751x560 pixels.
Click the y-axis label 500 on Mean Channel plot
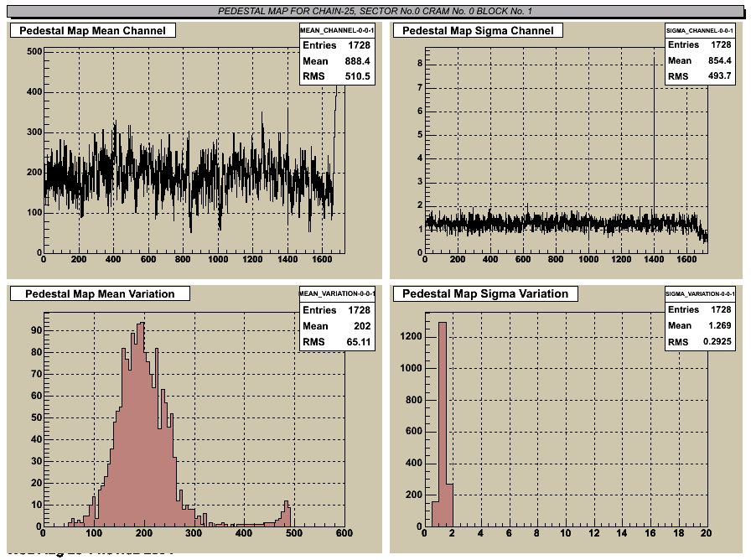[x=34, y=51]
